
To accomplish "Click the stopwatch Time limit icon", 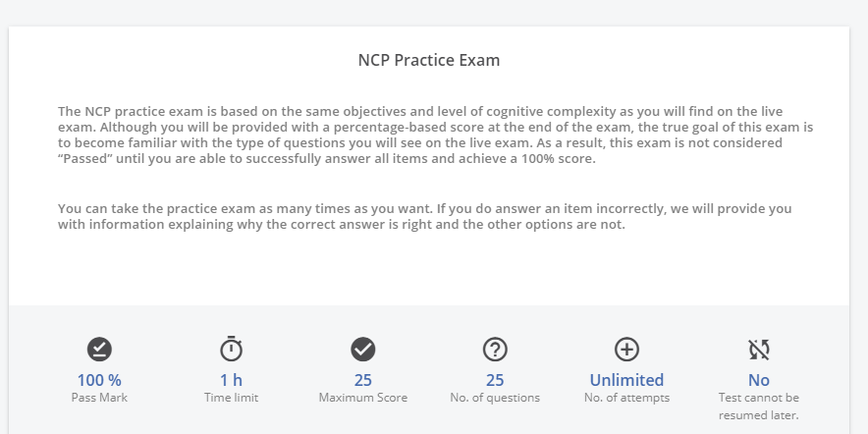I will click(x=231, y=349).
